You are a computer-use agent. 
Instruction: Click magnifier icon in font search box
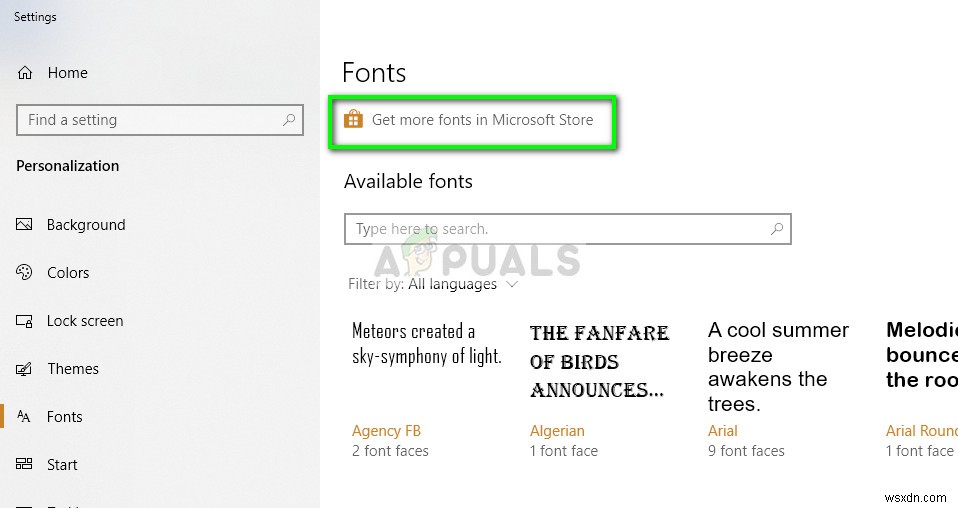776,229
